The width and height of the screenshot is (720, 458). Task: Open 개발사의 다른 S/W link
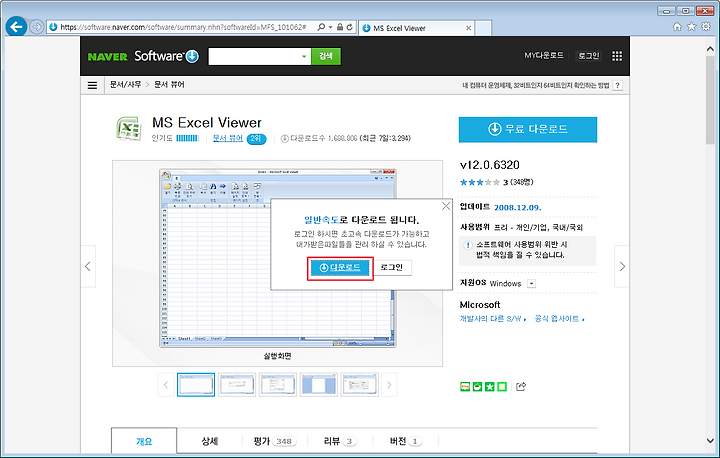click(x=493, y=318)
